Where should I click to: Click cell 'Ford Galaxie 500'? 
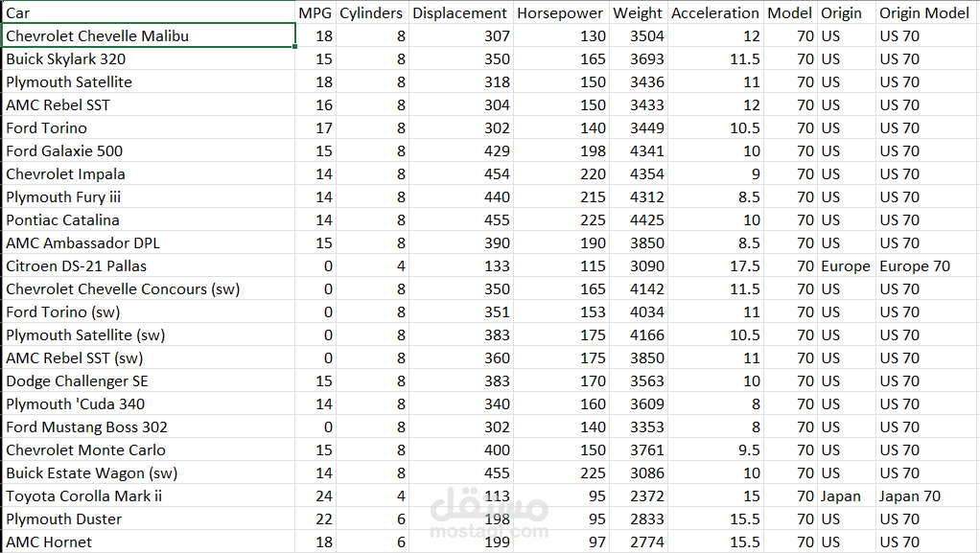149,150
